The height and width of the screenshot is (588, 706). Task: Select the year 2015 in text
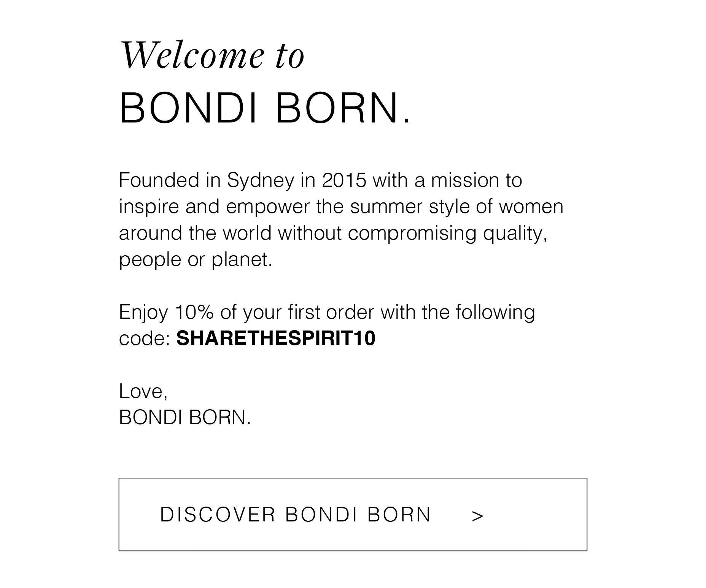click(x=344, y=180)
